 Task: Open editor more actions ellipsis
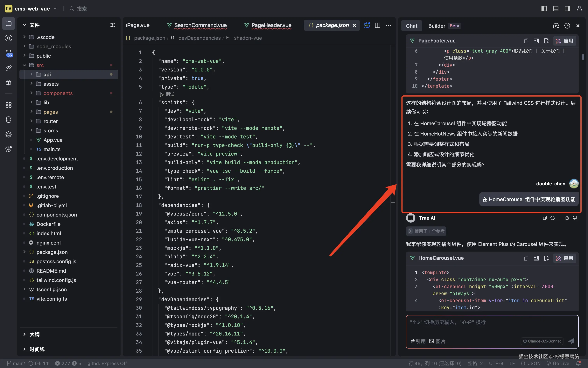pyautogui.click(x=388, y=25)
